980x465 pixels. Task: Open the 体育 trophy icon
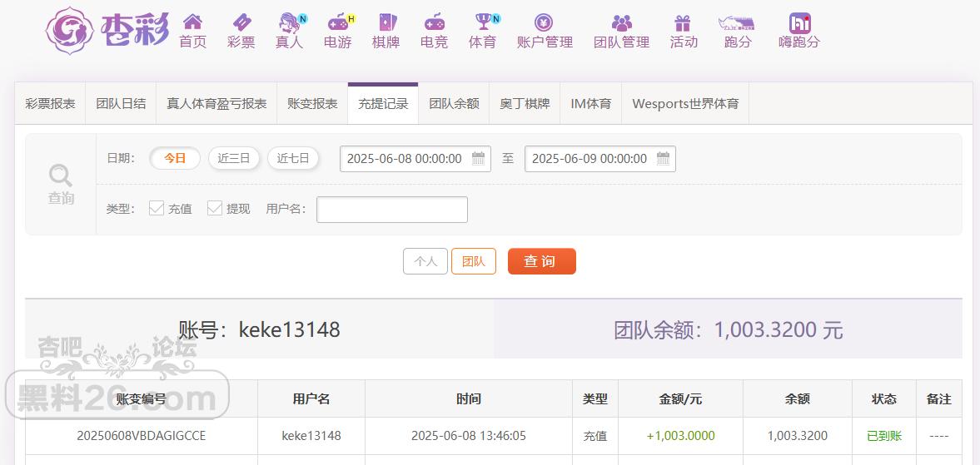pos(482,22)
